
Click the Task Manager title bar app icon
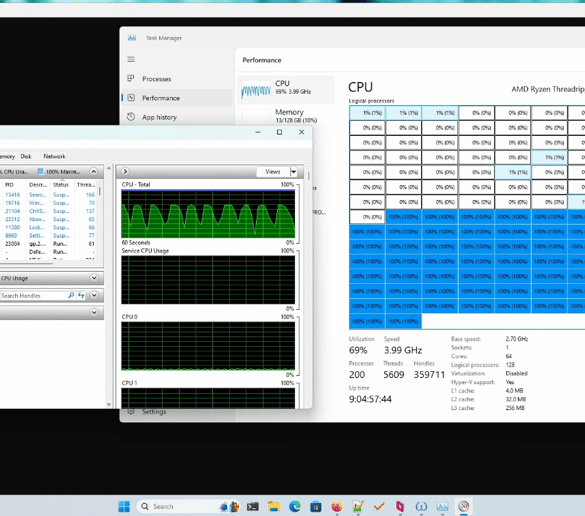pos(132,38)
